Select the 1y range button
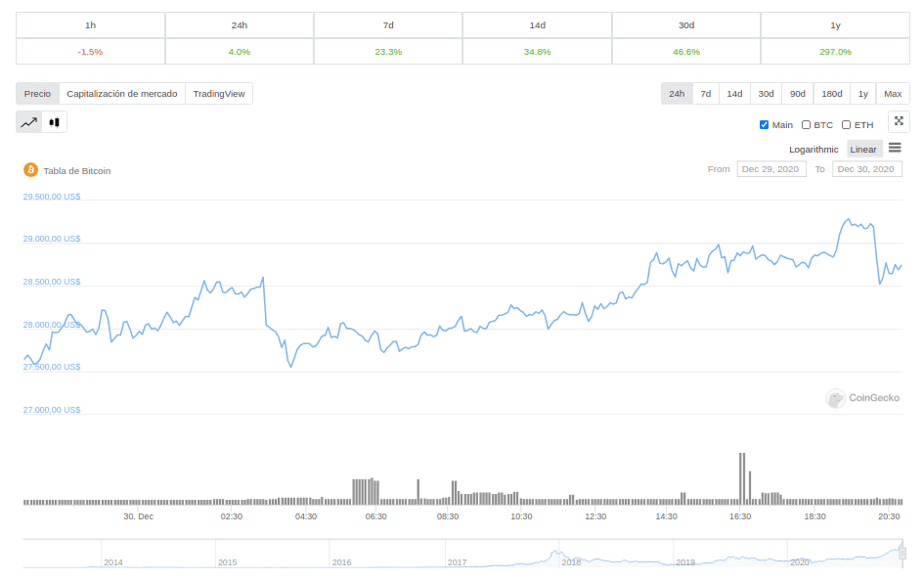924x581 pixels. 863,94
